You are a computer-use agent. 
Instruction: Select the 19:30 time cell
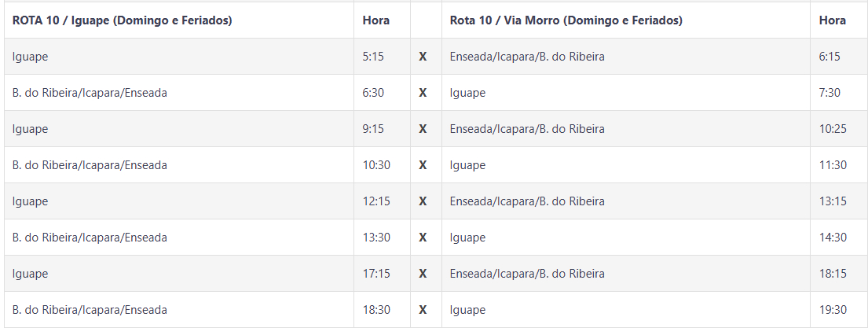tap(833, 310)
